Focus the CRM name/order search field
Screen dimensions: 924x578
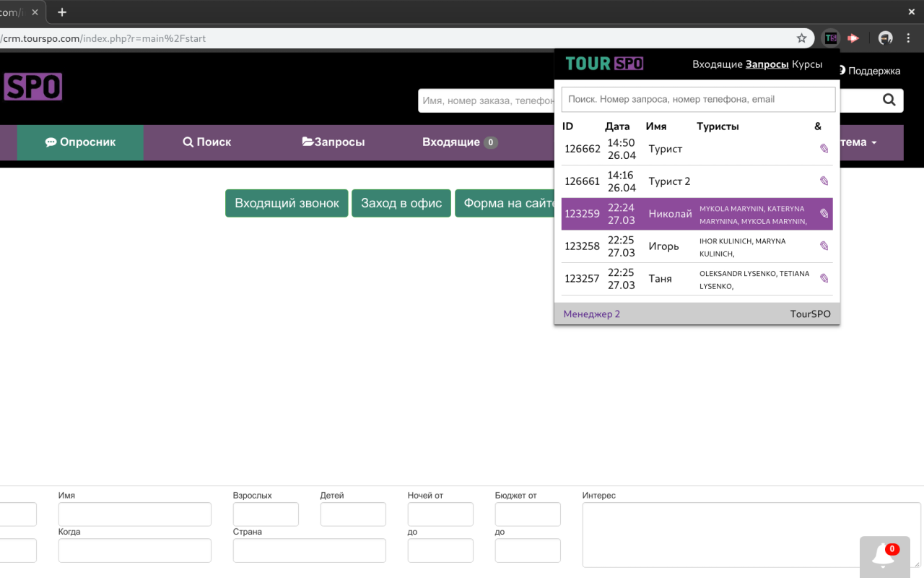point(486,100)
